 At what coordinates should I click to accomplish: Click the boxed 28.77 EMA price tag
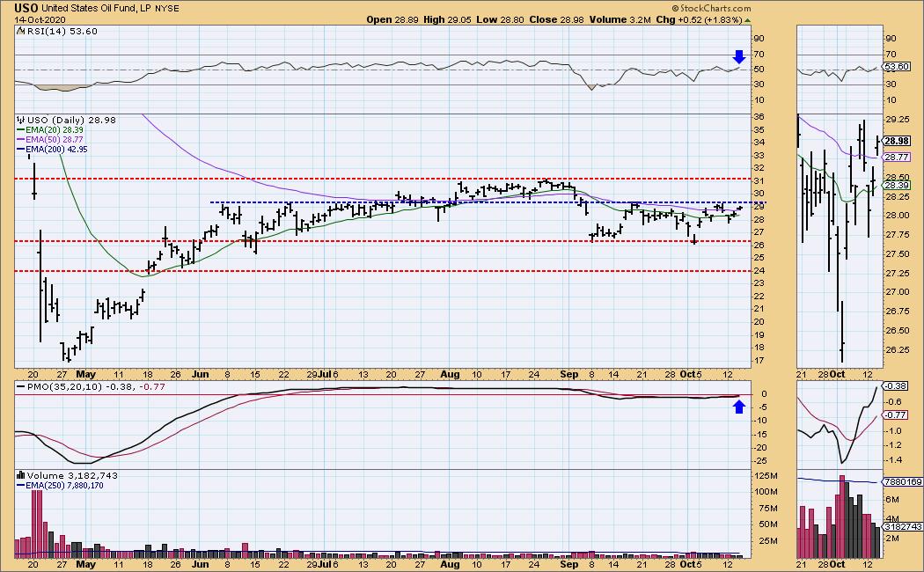coord(897,157)
